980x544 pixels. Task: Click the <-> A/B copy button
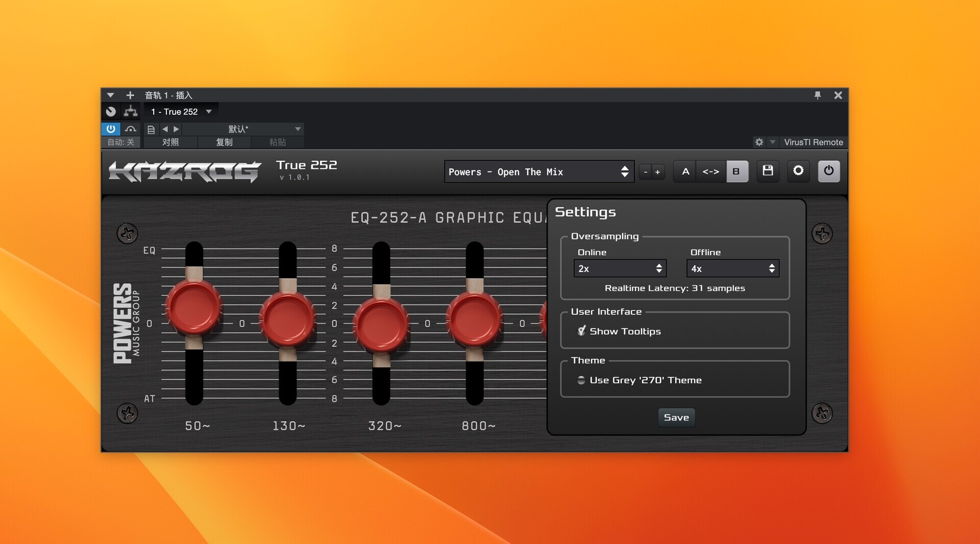710,171
